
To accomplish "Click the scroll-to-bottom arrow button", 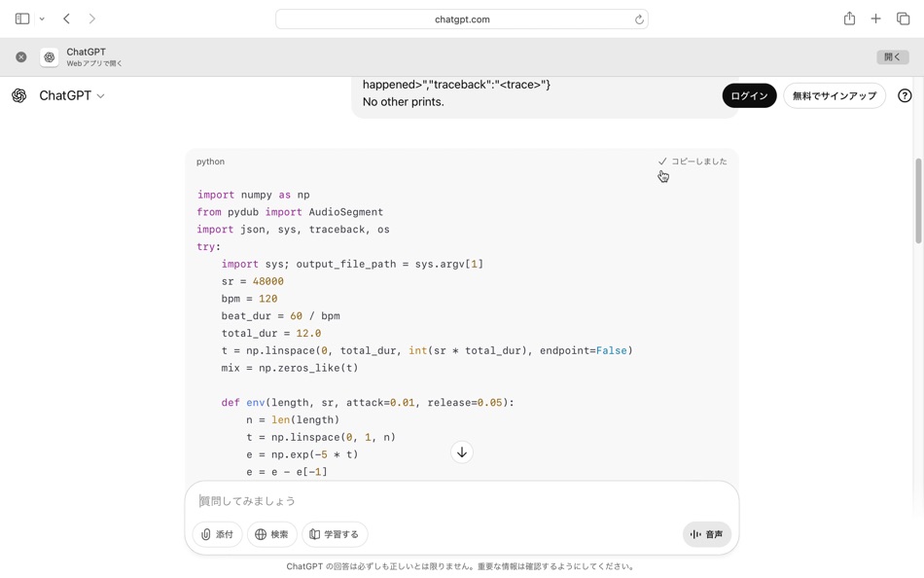I will 461,452.
